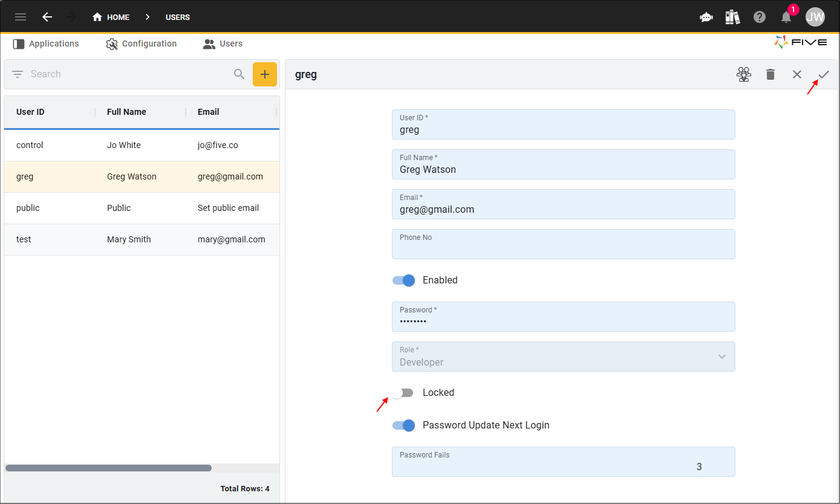Screen dimensions: 840x504
Task: Click the Total Rows: 4 label
Action: pyautogui.click(x=245, y=488)
